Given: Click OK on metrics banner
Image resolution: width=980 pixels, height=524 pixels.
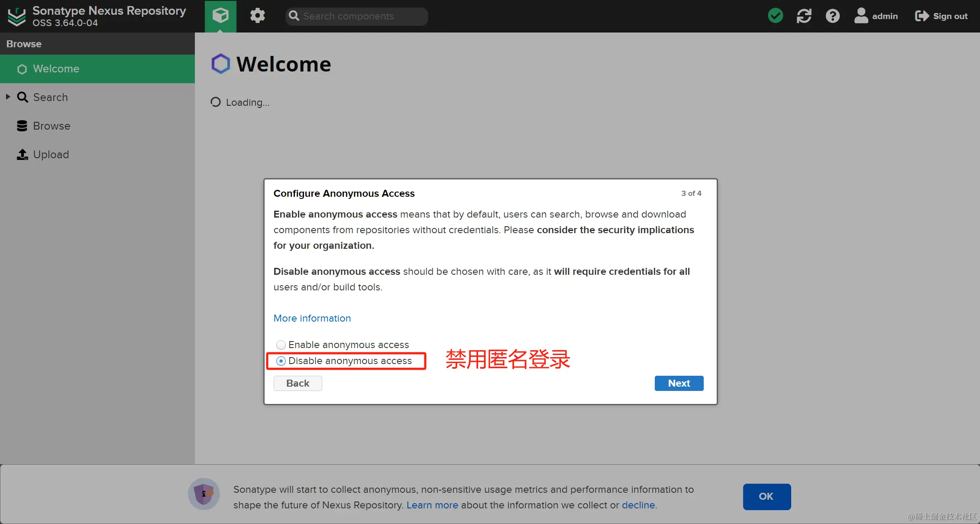Looking at the screenshot, I should point(767,497).
